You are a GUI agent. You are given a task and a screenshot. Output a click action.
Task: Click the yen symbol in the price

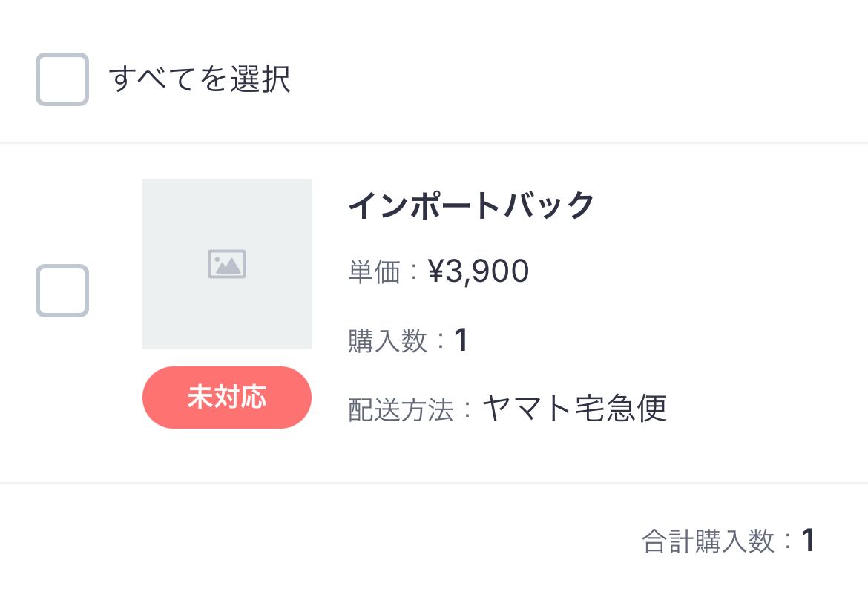[x=435, y=272]
